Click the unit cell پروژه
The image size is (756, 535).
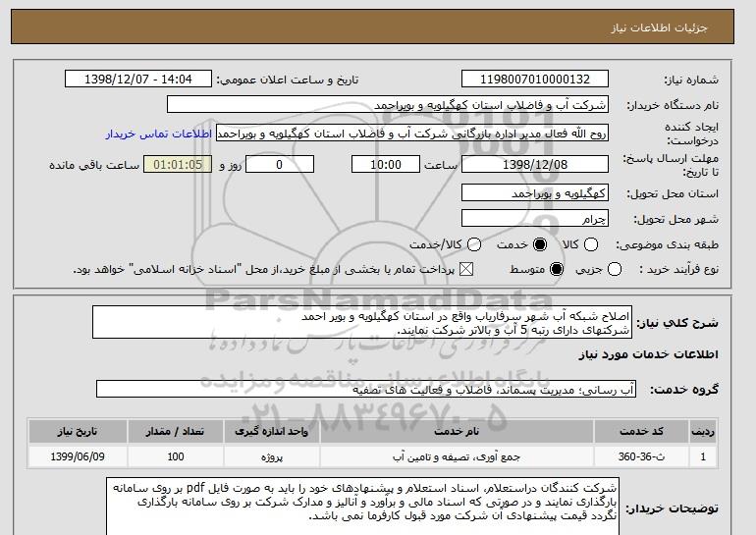click(x=271, y=456)
